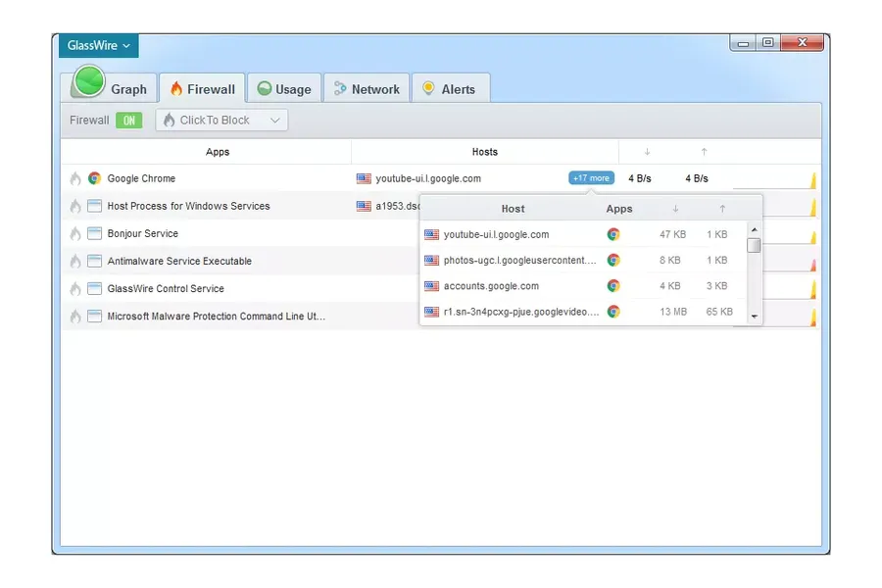Click Chrome icon in accounts.google.com popup row
The image size is (882, 588).
pyautogui.click(x=613, y=286)
